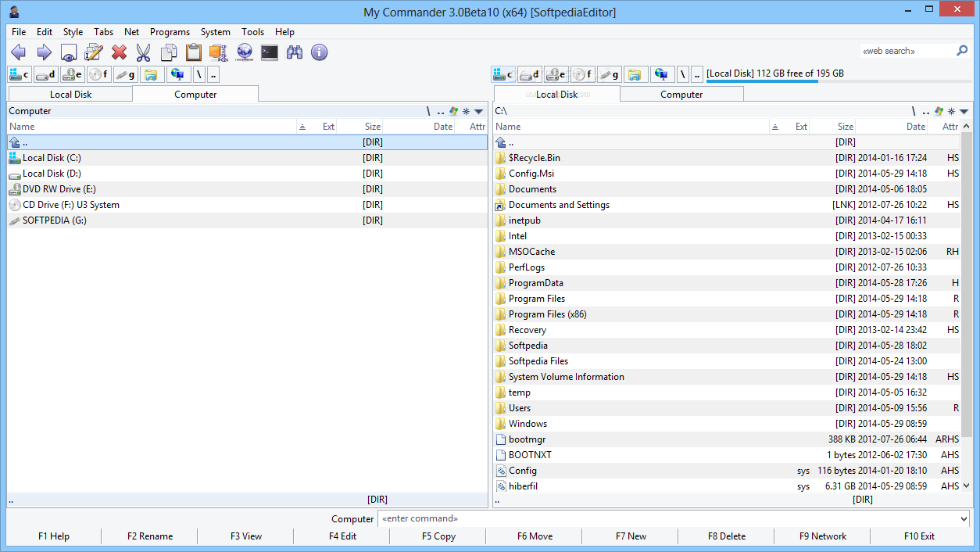Click the orange archive pack icon
980x552 pixels.
click(219, 52)
